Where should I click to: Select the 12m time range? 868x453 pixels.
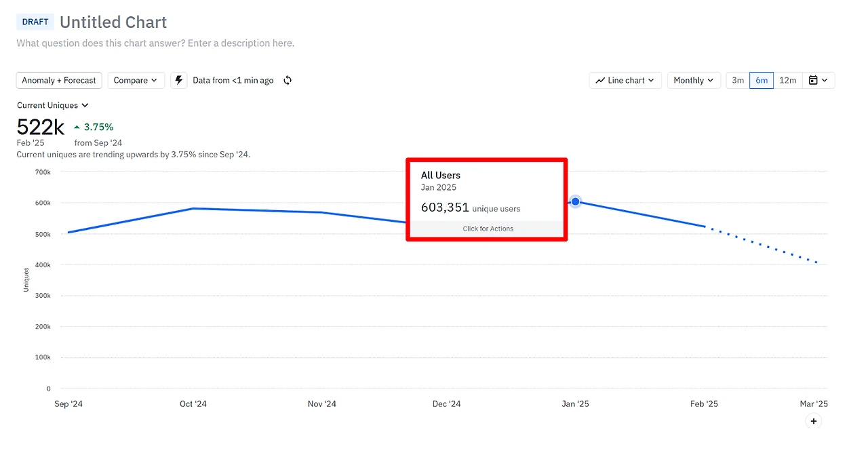(787, 80)
